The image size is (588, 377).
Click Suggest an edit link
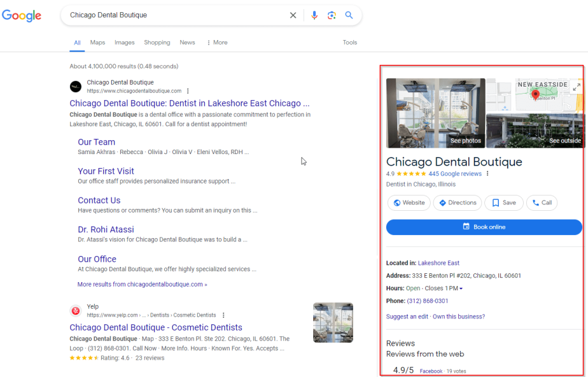tap(407, 317)
